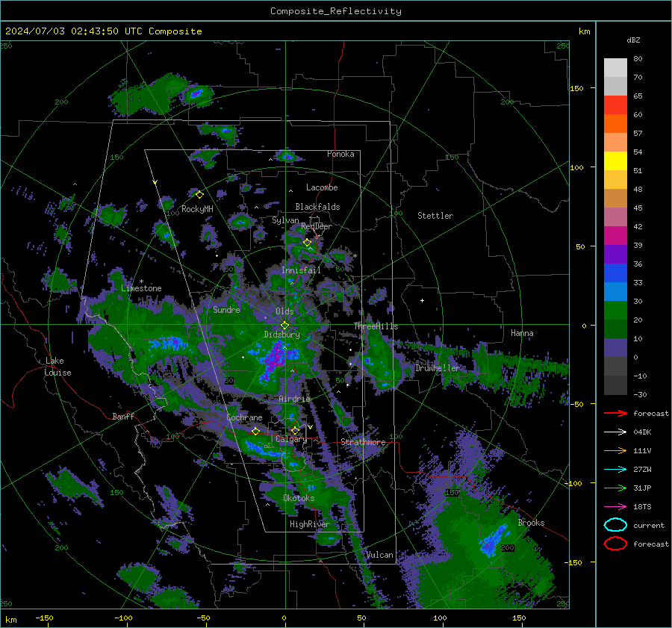672x628 pixels.
Task: Click the Sundre town label
Action: (226, 309)
